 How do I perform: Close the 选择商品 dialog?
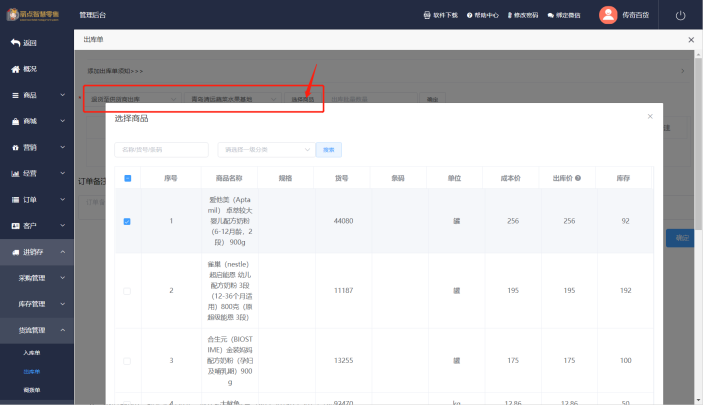650,117
